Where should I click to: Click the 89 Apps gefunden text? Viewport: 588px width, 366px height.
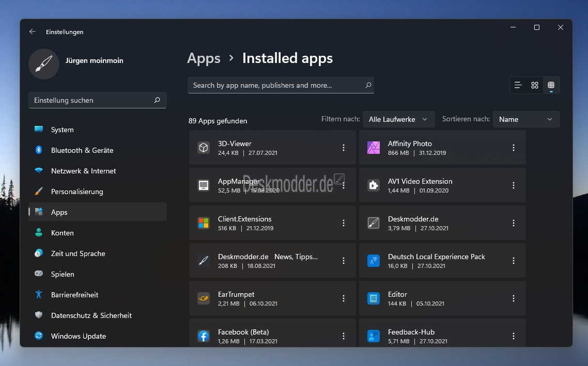coord(218,121)
